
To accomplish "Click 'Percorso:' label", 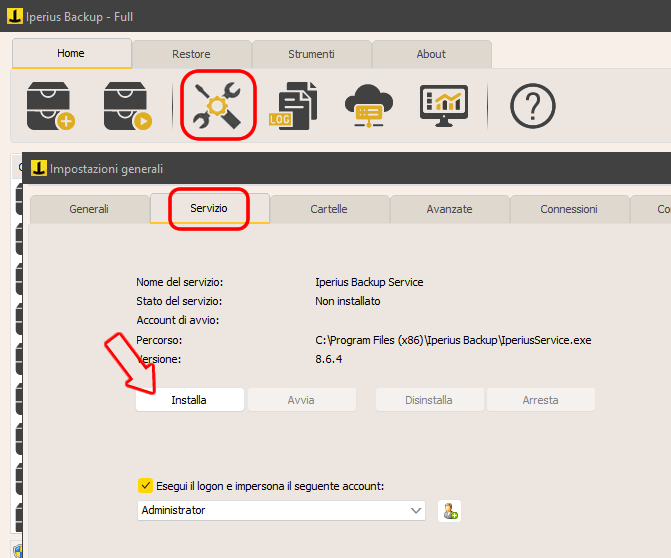I will tap(159, 340).
